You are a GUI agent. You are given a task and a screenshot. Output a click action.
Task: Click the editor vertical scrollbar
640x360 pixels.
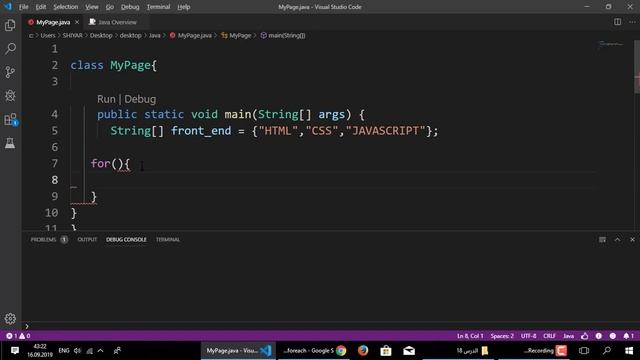click(637, 67)
